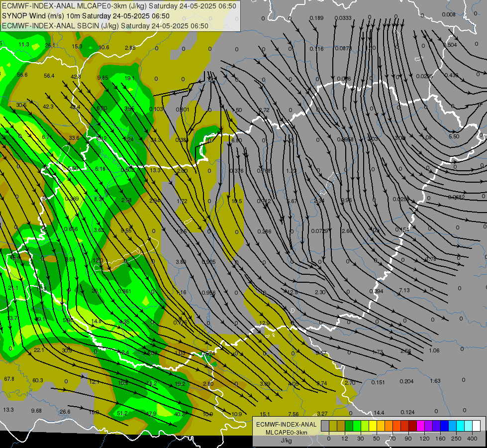
Task: Click the map value 0.436
Action: click(451, 75)
